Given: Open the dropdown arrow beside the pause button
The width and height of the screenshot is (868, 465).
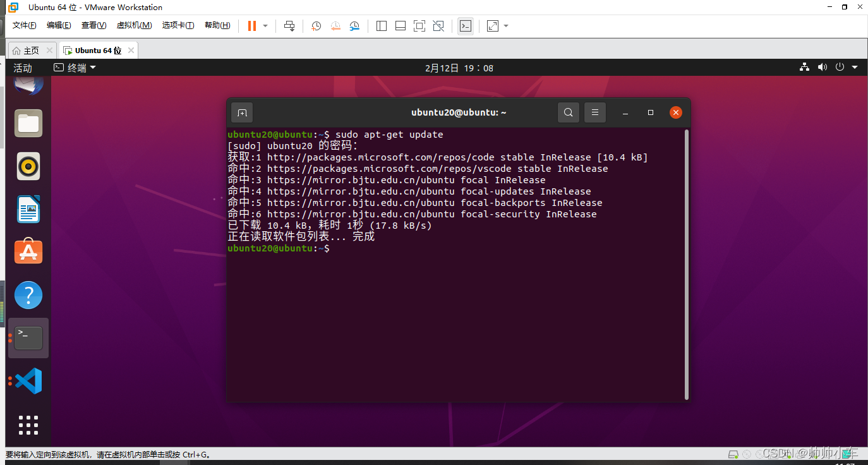Looking at the screenshot, I should (265, 26).
